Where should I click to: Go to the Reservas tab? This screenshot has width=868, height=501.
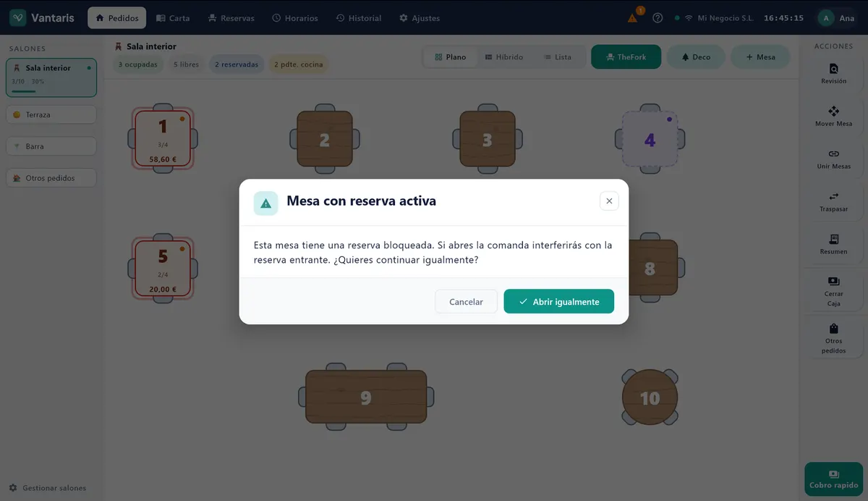pyautogui.click(x=231, y=18)
